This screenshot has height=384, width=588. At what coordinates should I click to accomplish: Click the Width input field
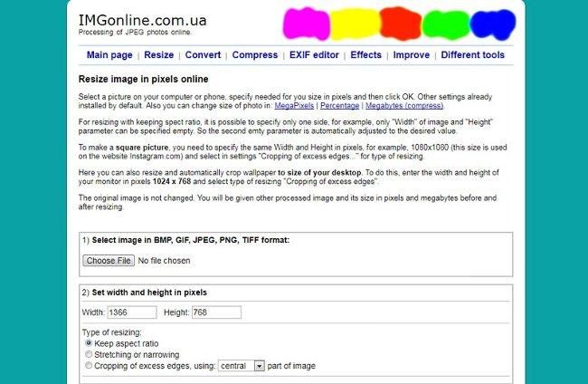(x=132, y=312)
